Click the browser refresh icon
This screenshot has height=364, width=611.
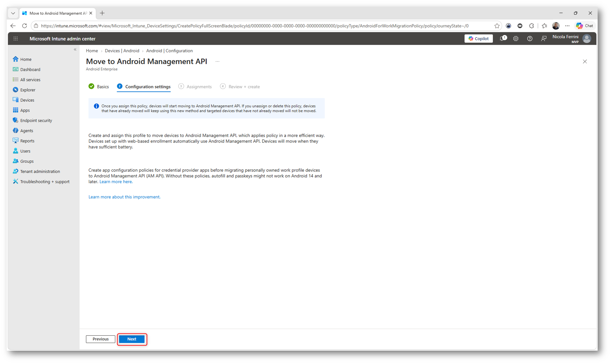pos(25,26)
